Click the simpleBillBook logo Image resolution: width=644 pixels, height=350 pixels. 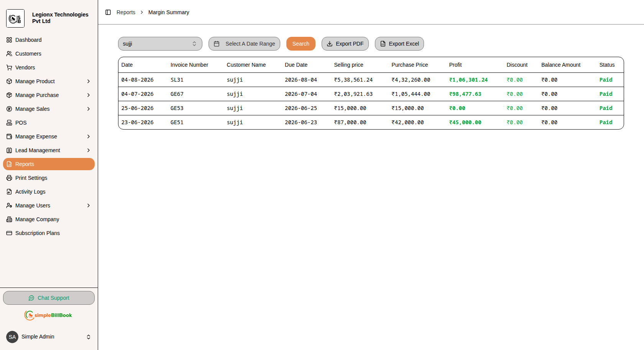click(48, 315)
